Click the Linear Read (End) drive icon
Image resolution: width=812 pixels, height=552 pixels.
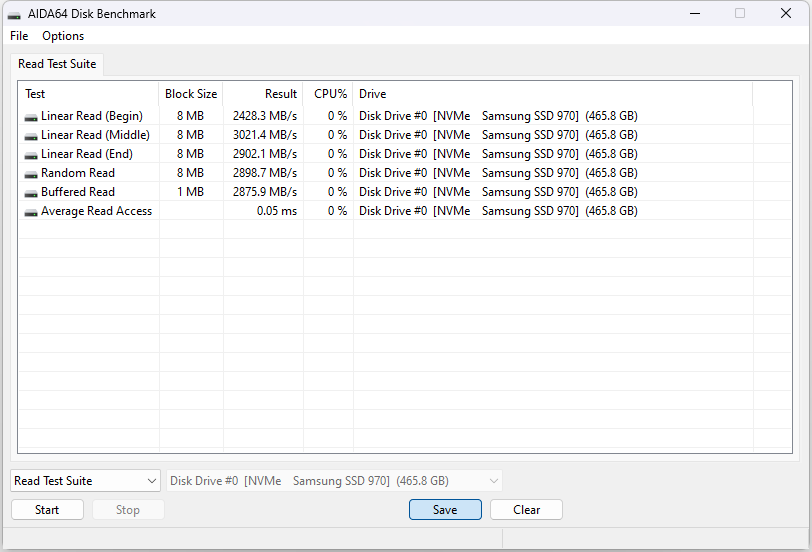(x=31, y=155)
